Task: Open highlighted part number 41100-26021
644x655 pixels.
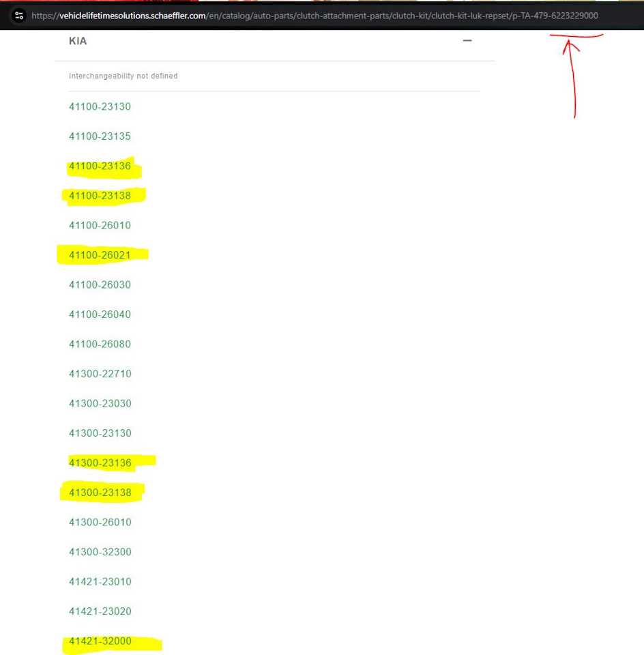Action: tap(100, 254)
